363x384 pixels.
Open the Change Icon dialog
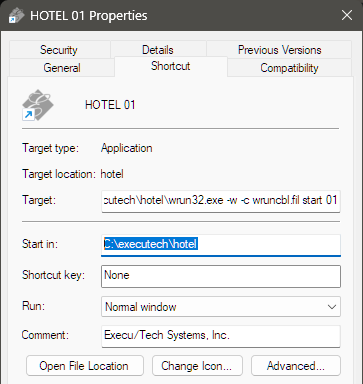point(197,366)
